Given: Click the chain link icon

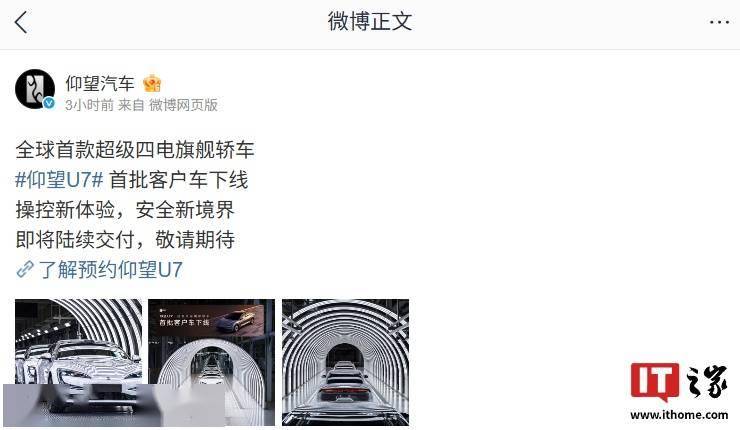Looking at the screenshot, I should [25, 270].
